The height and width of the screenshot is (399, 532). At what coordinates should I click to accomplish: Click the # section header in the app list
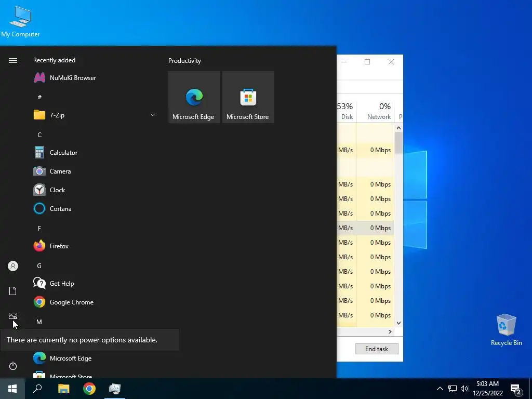[x=39, y=97]
